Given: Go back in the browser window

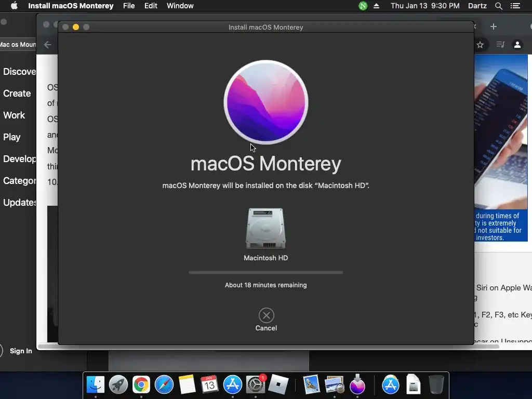Looking at the screenshot, I should pos(47,45).
